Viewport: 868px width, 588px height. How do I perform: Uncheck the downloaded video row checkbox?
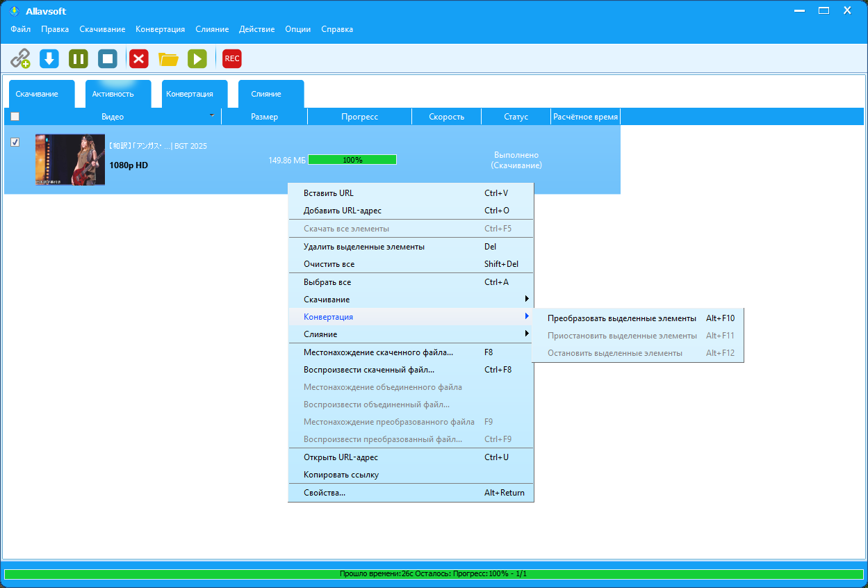15,142
